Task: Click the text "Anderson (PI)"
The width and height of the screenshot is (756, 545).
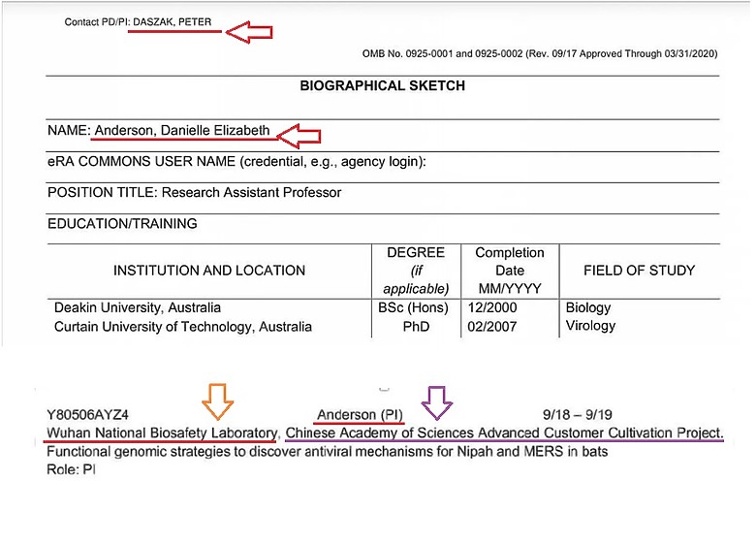Action: [360, 415]
